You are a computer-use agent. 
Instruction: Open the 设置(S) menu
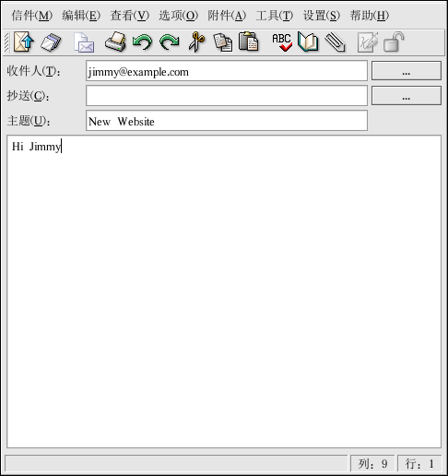[x=322, y=16]
